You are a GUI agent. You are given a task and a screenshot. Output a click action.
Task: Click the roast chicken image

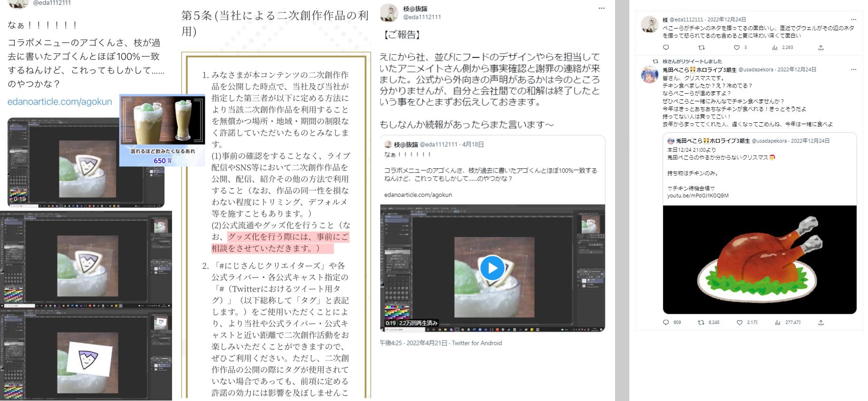pyautogui.click(x=760, y=260)
